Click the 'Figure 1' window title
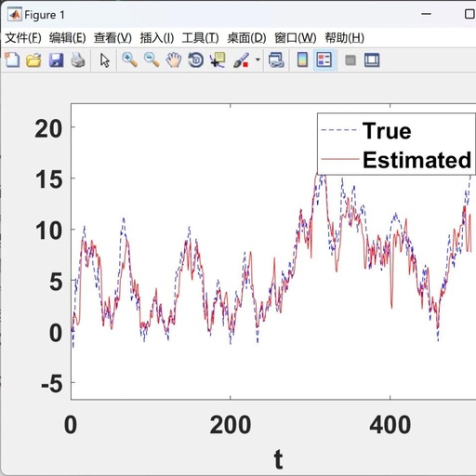 [45, 15]
